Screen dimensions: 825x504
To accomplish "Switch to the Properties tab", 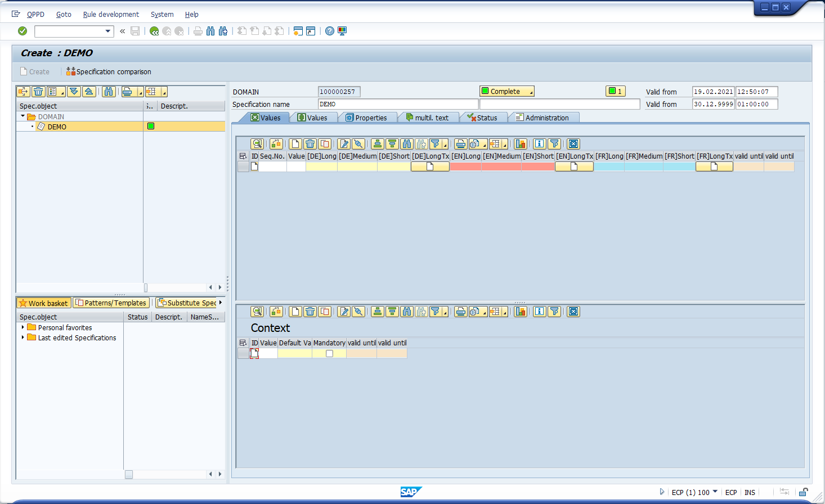I will point(367,117).
